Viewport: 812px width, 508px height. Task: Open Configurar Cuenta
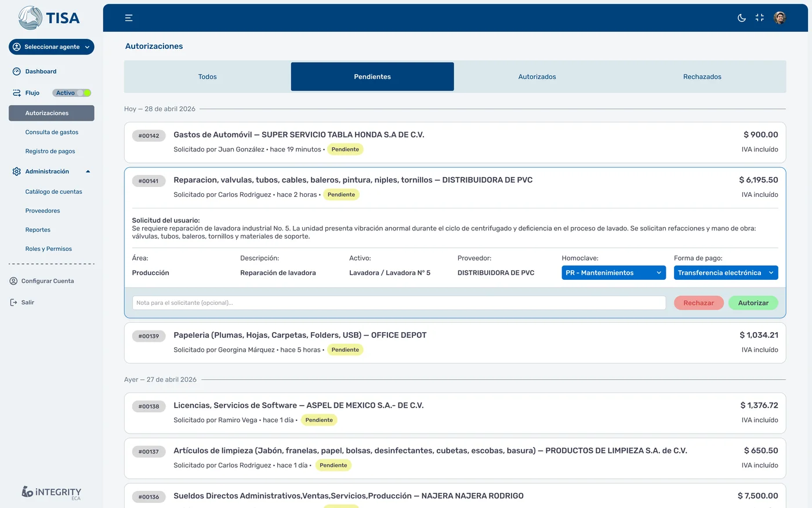point(48,281)
